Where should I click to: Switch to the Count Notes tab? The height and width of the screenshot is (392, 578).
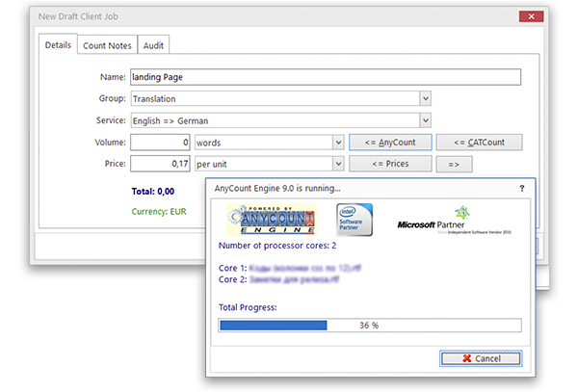(x=107, y=46)
